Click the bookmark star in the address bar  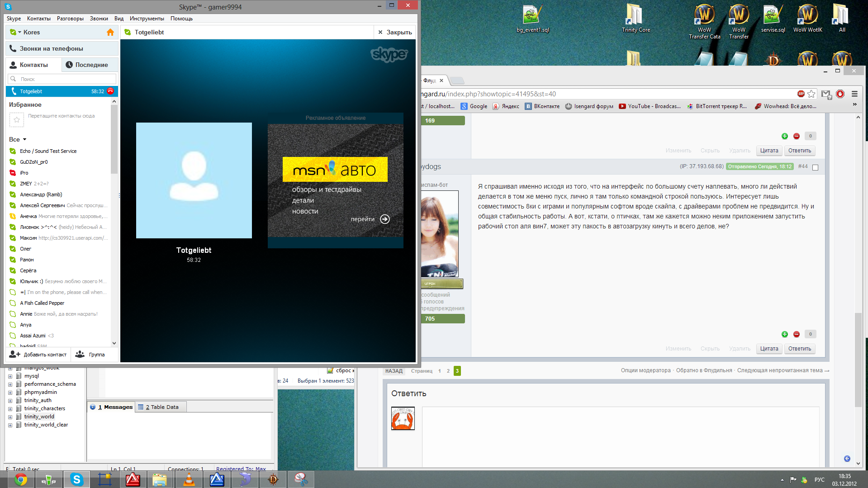pyautogui.click(x=811, y=94)
